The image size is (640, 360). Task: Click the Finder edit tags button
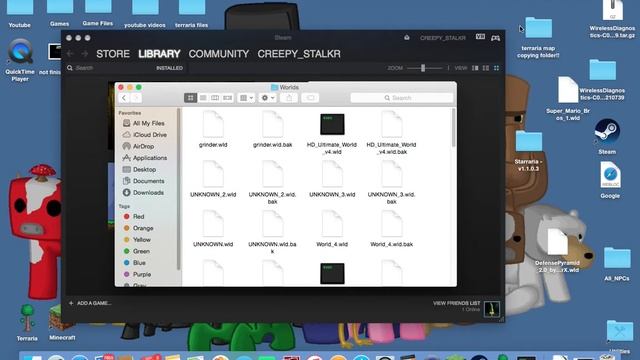pos(310,98)
